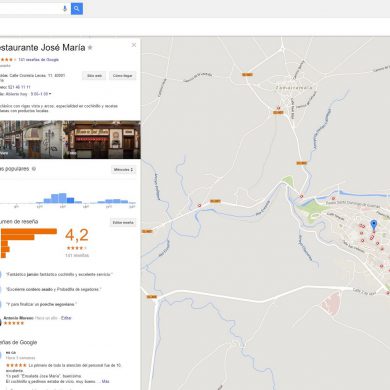This screenshot has width=390, height=390.
Task: Open the "cordero asado" review snippet
Action: click(x=54, y=289)
